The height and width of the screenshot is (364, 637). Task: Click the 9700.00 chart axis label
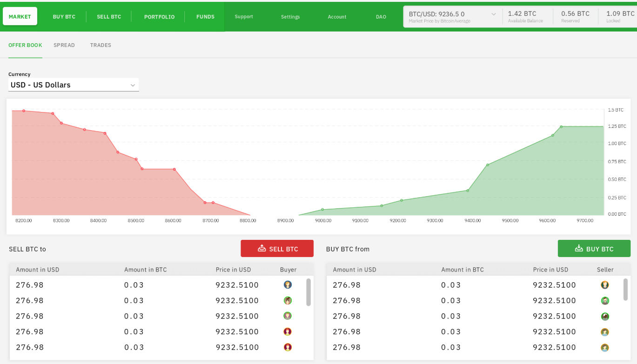point(584,220)
